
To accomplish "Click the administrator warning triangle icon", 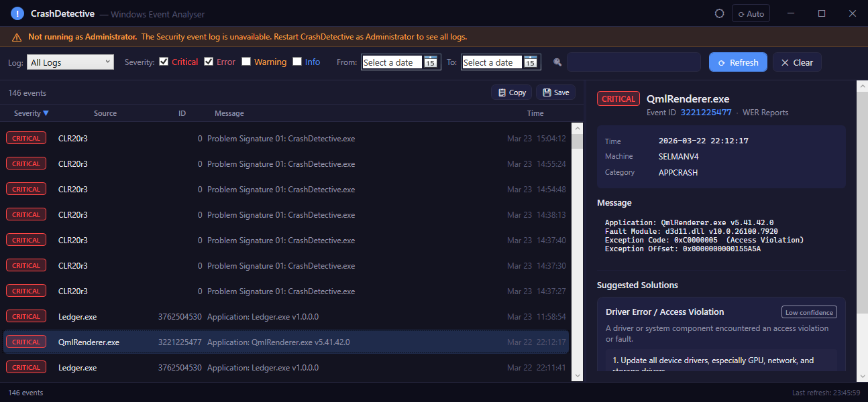I will click(x=17, y=37).
